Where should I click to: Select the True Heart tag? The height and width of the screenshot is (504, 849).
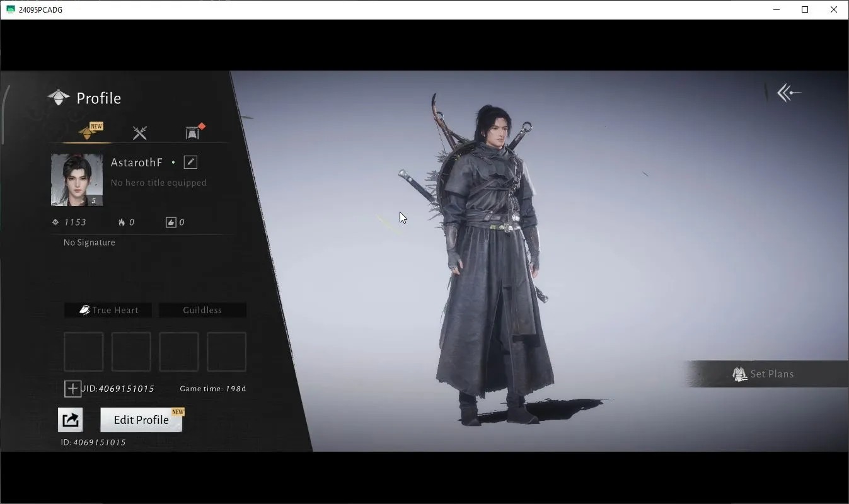(x=108, y=310)
